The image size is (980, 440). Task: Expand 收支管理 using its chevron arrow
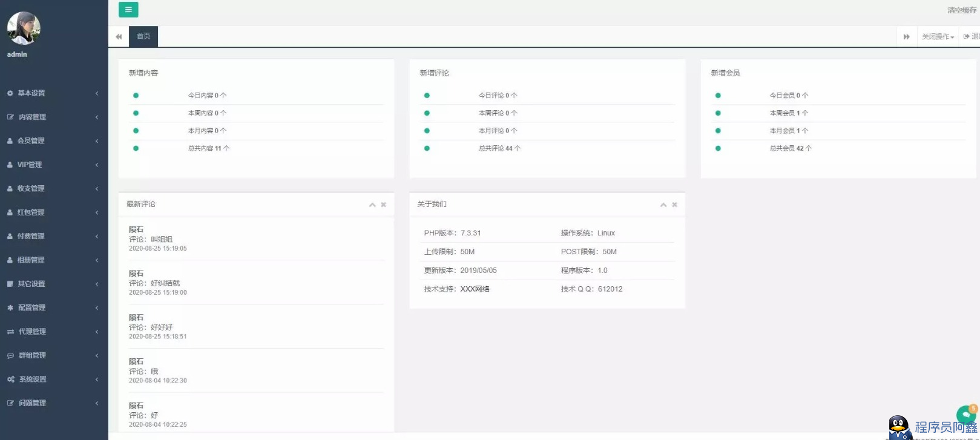[x=97, y=189]
